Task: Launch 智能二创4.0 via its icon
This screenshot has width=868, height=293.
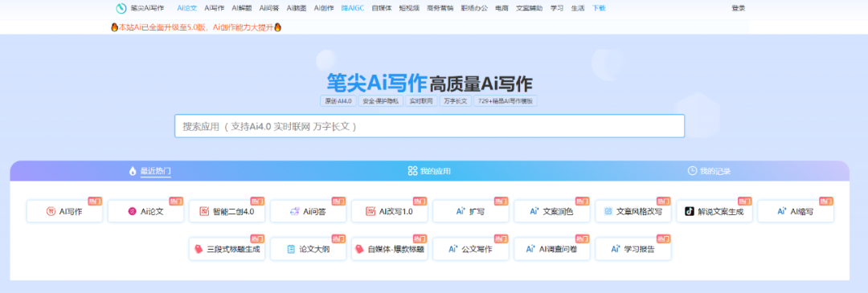Action: (x=204, y=211)
